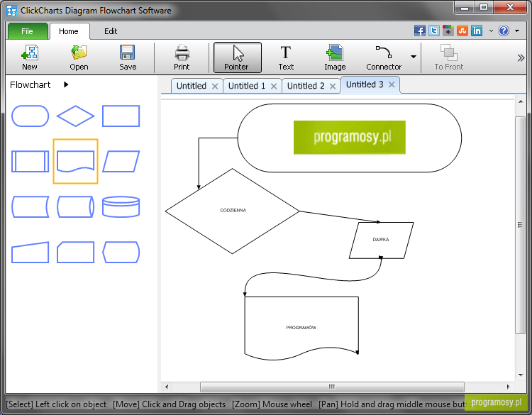532x415 pixels.
Task: Insert an Image
Action: 335,57
